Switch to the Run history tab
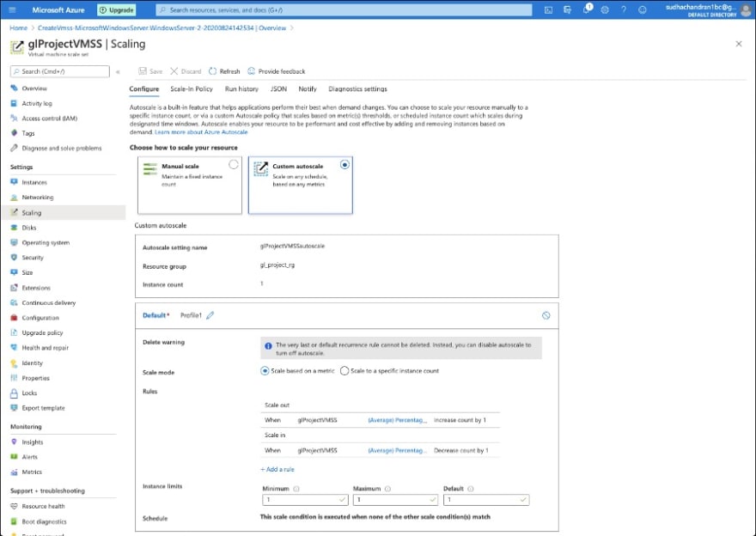This screenshot has width=756, height=536. (x=241, y=89)
